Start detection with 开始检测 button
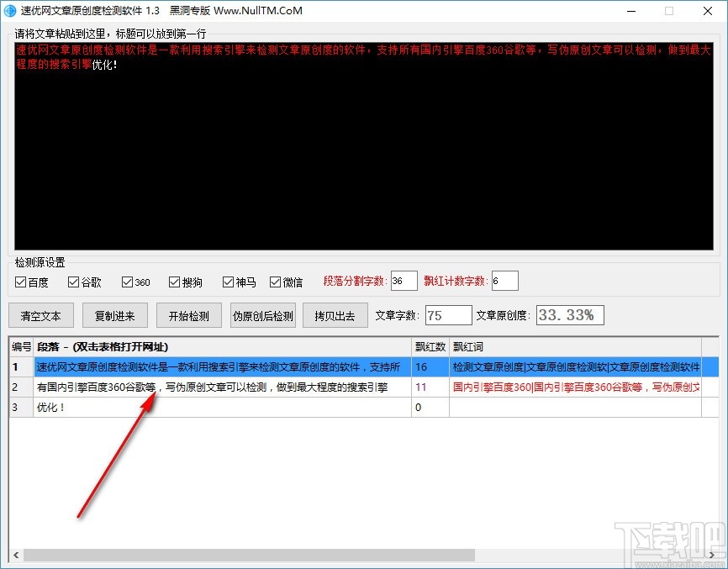The width and height of the screenshot is (728, 569). tap(189, 315)
